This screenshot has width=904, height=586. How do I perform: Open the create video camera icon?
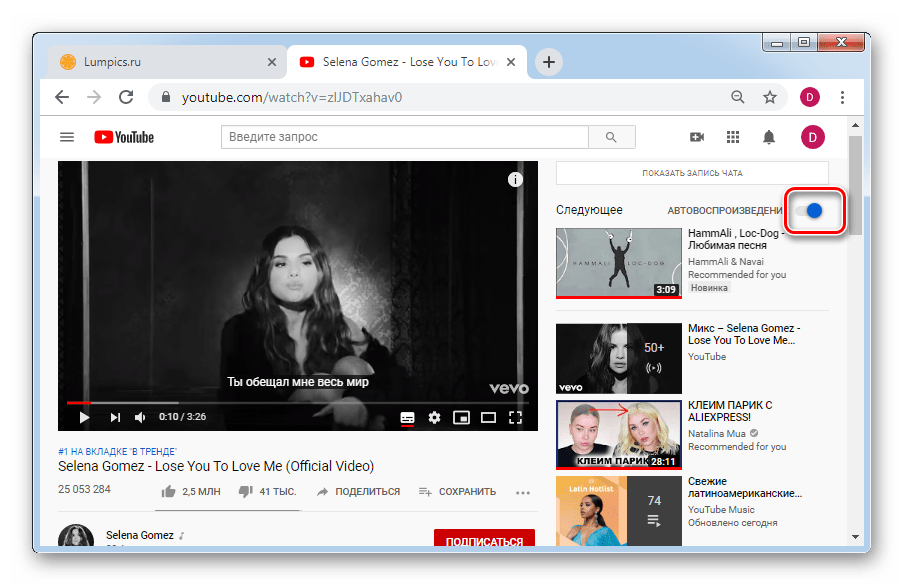point(697,137)
